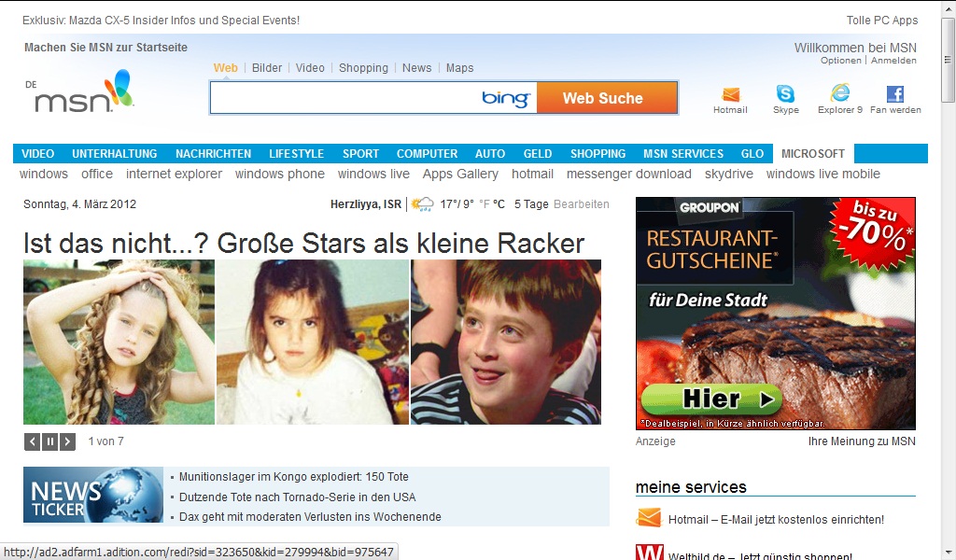Click the Hotmail envelope under meine services
956x560 pixels.
[649, 518]
